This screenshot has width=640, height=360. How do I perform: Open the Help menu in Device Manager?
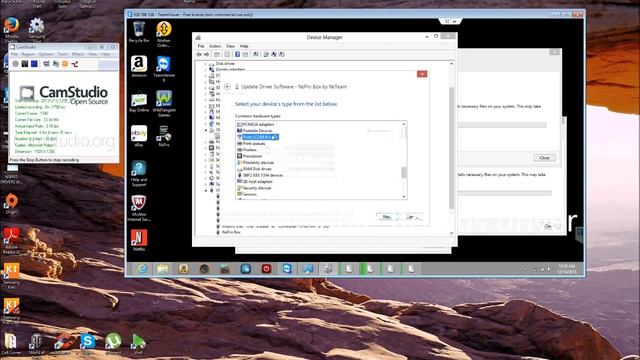[244, 46]
